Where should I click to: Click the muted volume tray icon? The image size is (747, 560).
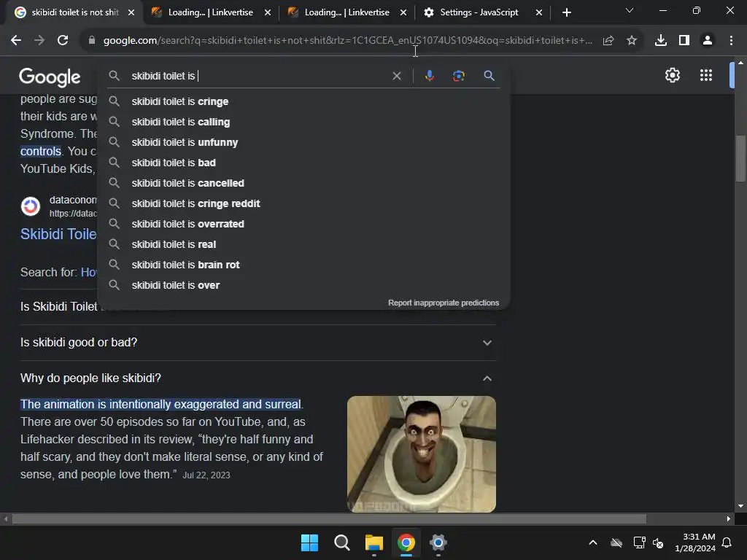[x=658, y=542]
